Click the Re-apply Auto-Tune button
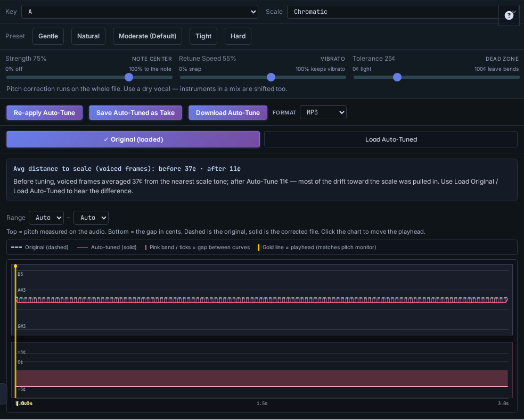 44,113
